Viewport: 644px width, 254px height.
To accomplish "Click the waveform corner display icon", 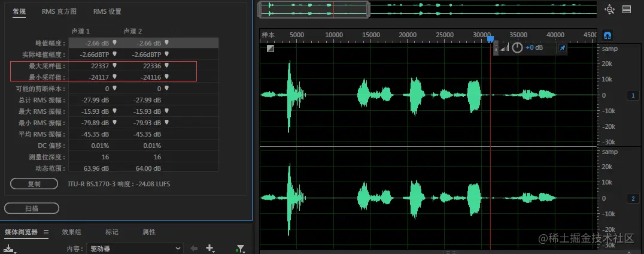I will pos(271,49).
